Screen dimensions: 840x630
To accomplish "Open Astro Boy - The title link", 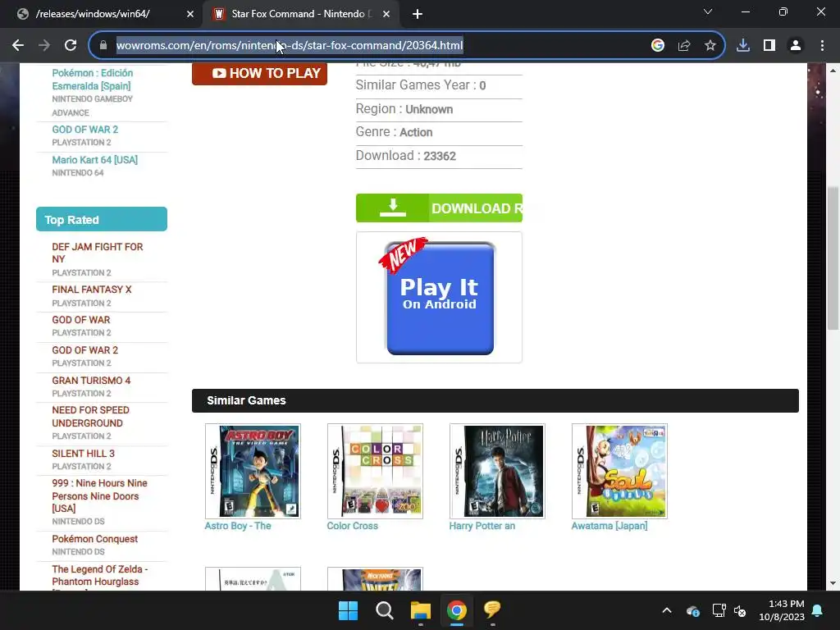I will [x=238, y=526].
